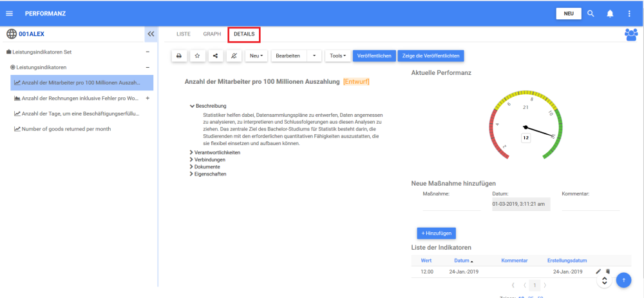This screenshot has height=298, width=644.
Task: Go to first page of indicators
Action: (513, 285)
